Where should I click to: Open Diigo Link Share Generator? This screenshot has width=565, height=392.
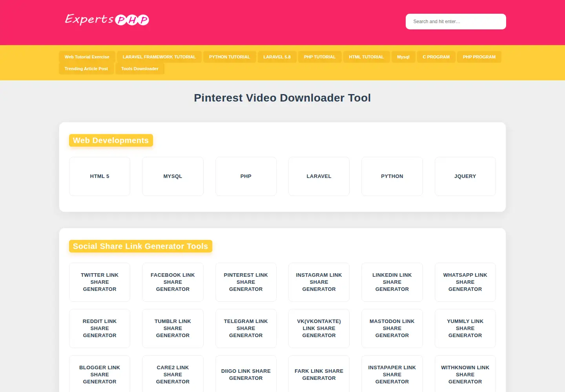tap(246, 374)
